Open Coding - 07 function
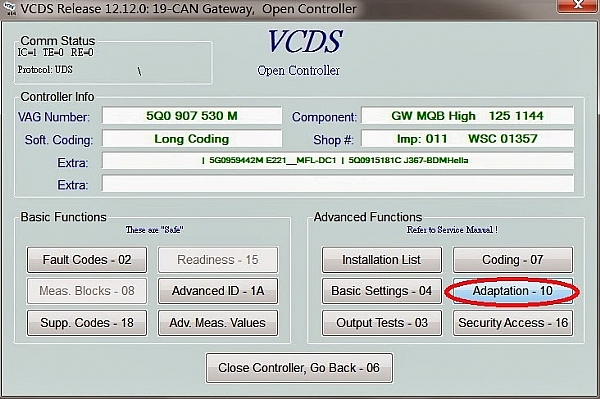The image size is (600, 399). point(513,260)
